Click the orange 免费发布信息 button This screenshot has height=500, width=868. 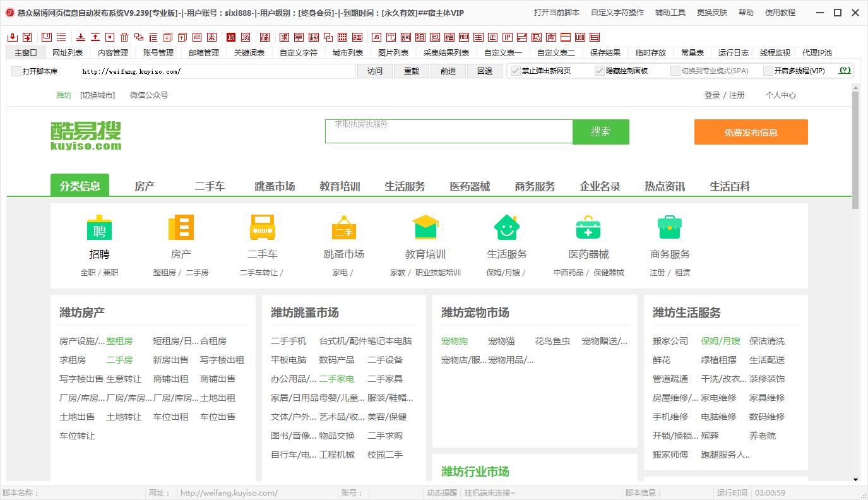pyautogui.click(x=751, y=132)
